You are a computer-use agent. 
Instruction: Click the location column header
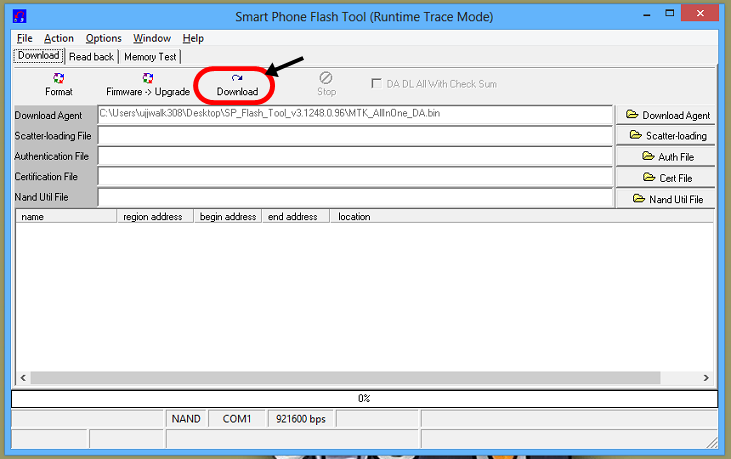[522, 216]
